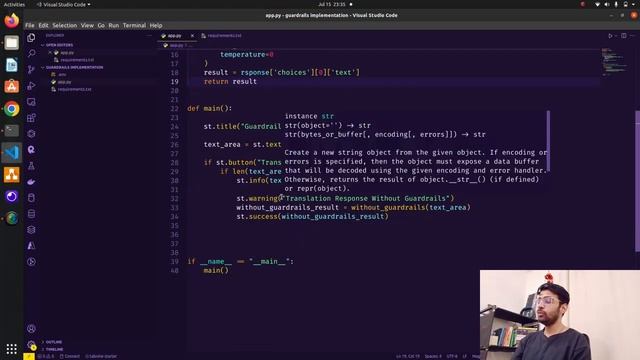Viewport: 640px width, 360px height.
Task: Open the Extensions view
Action: tap(31, 118)
